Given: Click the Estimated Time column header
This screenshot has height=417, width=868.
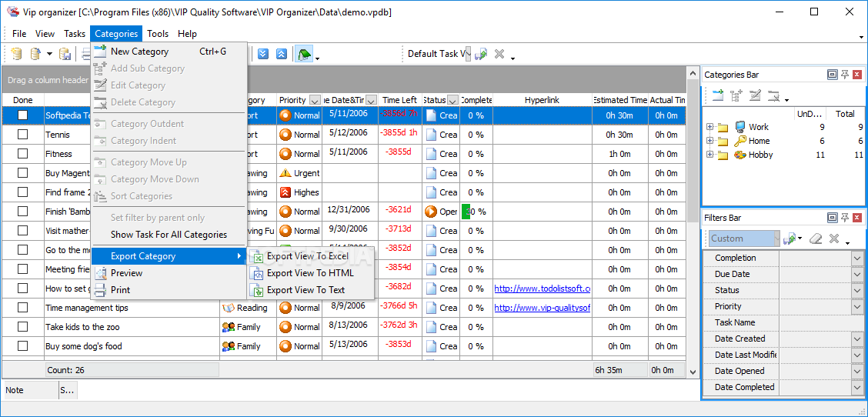Looking at the screenshot, I should (x=620, y=100).
